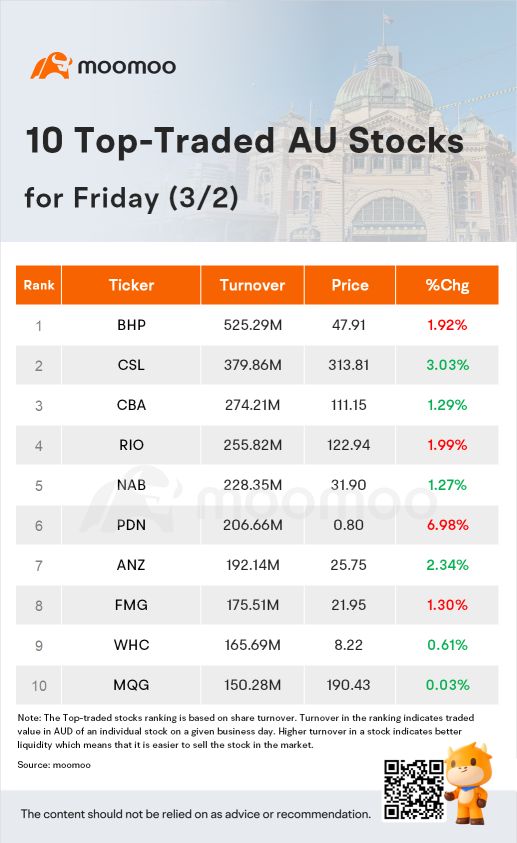This screenshot has width=517, height=843.
Task: Click RIO's 1.99% change value
Action: [x=447, y=445]
